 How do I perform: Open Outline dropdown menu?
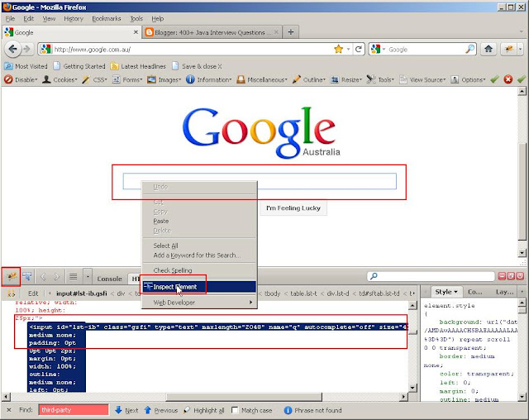(x=308, y=79)
